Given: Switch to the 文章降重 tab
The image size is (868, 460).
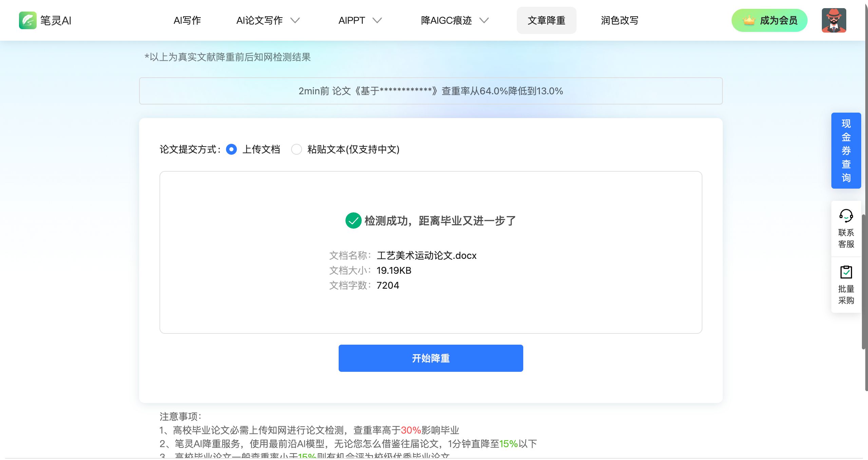Looking at the screenshot, I should coord(546,20).
